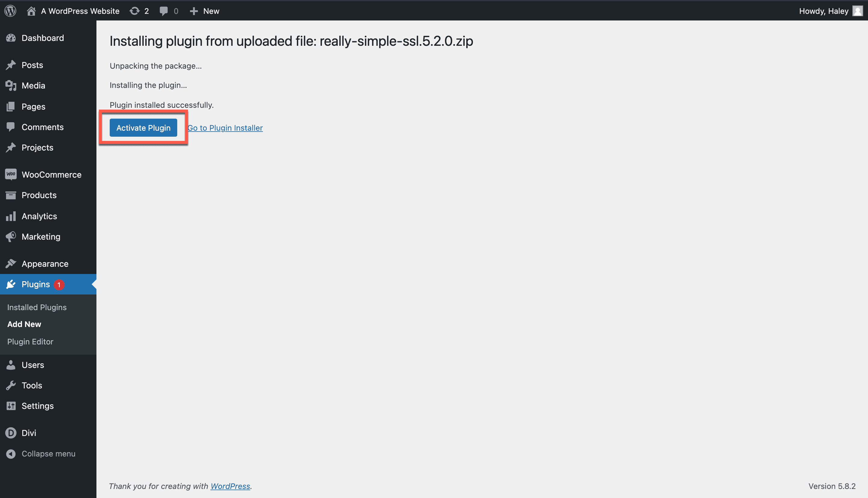Screen dimensions: 868x498
Task: Click the Analytics bar chart icon
Action: (11, 216)
